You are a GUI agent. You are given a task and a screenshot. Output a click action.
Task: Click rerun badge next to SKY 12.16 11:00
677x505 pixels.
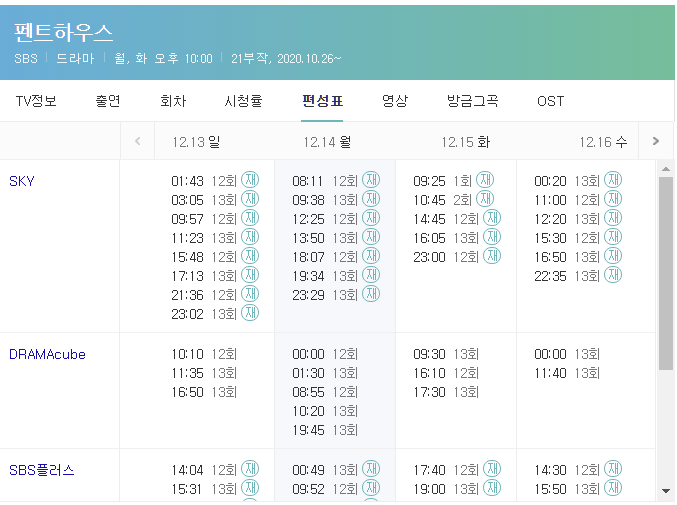[x=612, y=199]
